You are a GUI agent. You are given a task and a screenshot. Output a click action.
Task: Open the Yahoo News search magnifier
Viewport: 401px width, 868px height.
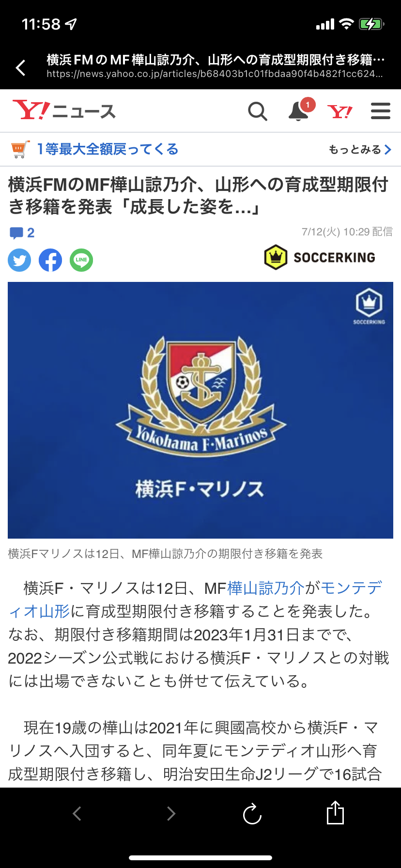pos(258,111)
